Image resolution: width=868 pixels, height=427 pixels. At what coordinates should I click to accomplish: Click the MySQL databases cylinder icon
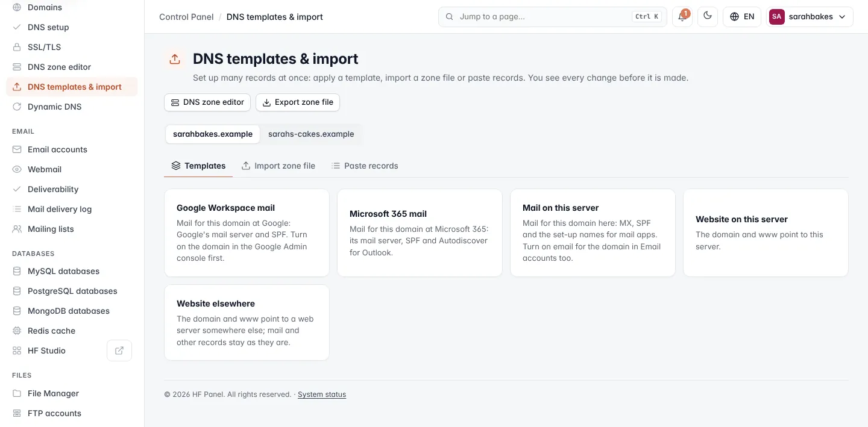(x=17, y=271)
